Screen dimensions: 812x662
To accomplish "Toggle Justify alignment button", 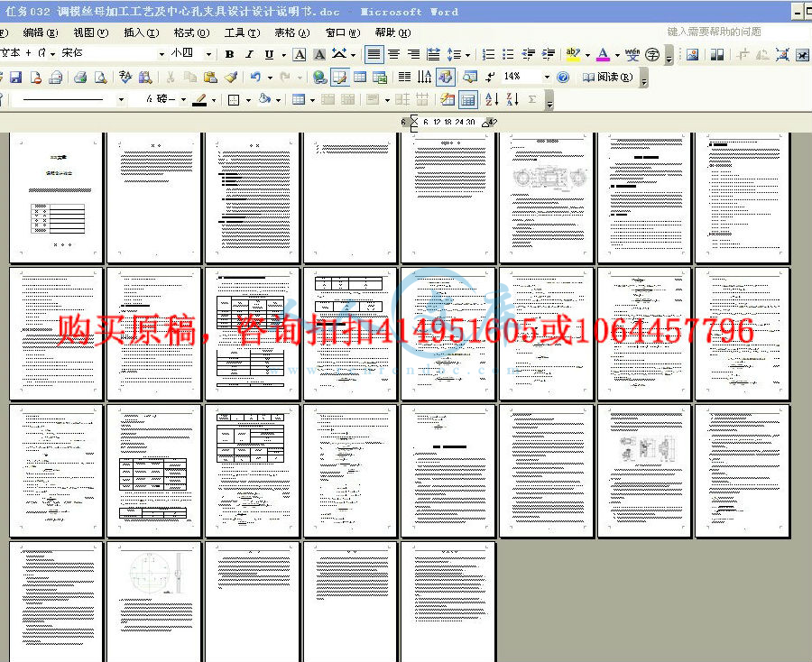I will click(374, 54).
